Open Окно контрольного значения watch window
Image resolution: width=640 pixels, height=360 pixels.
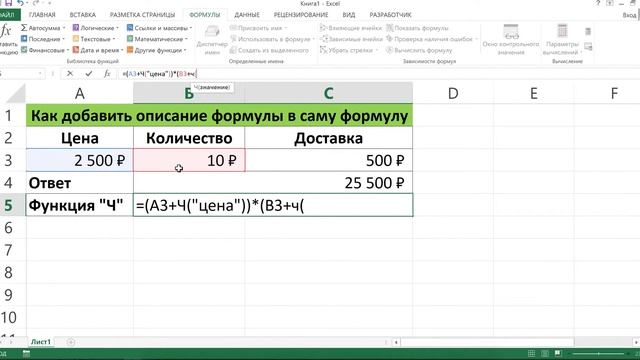point(511,40)
